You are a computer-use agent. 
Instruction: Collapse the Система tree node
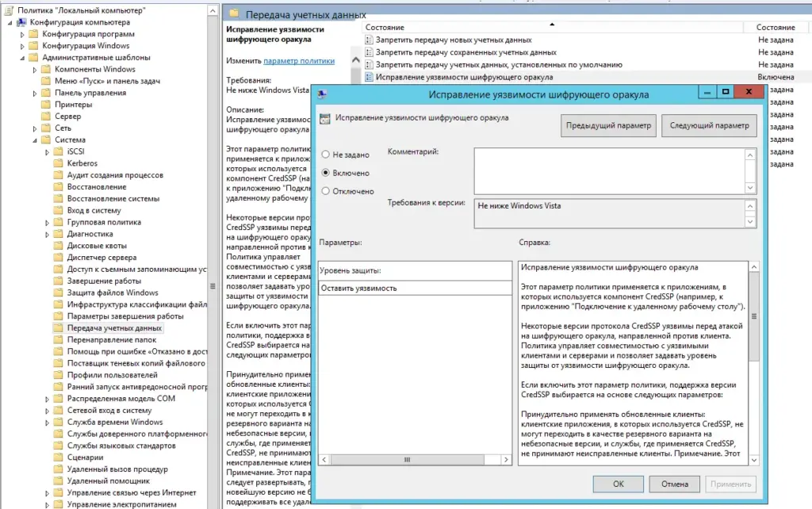[x=35, y=140]
